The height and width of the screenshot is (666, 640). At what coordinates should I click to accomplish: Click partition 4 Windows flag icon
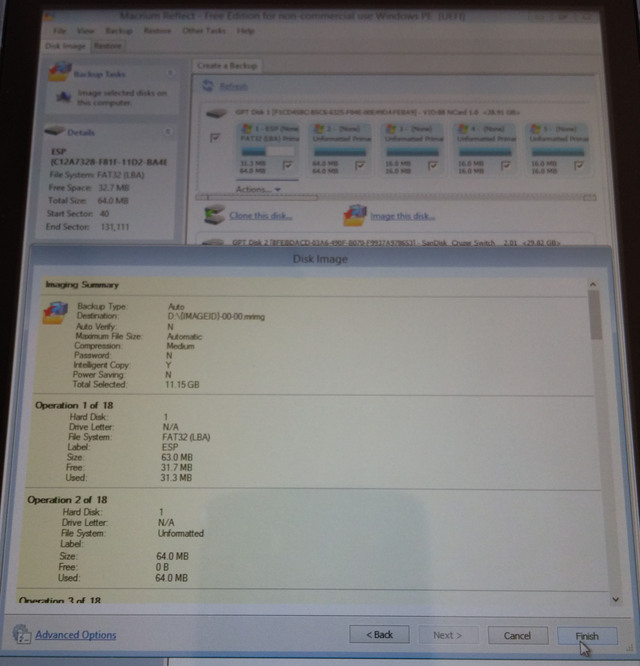pyautogui.click(x=463, y=128)
